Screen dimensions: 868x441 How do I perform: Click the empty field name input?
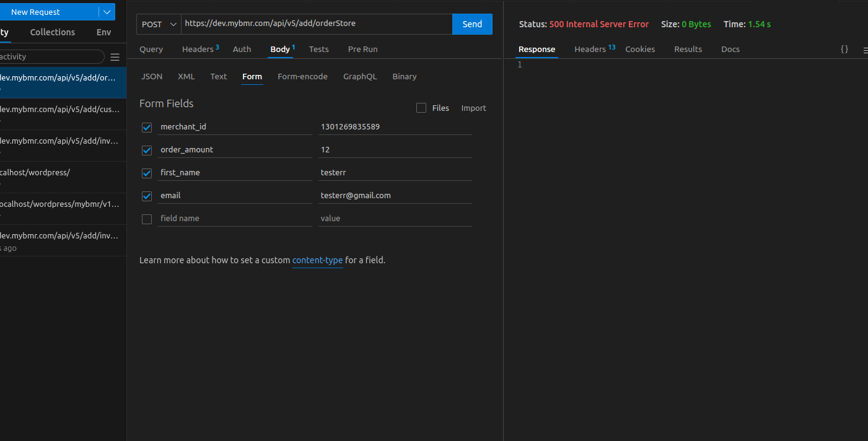click(234, 218)
